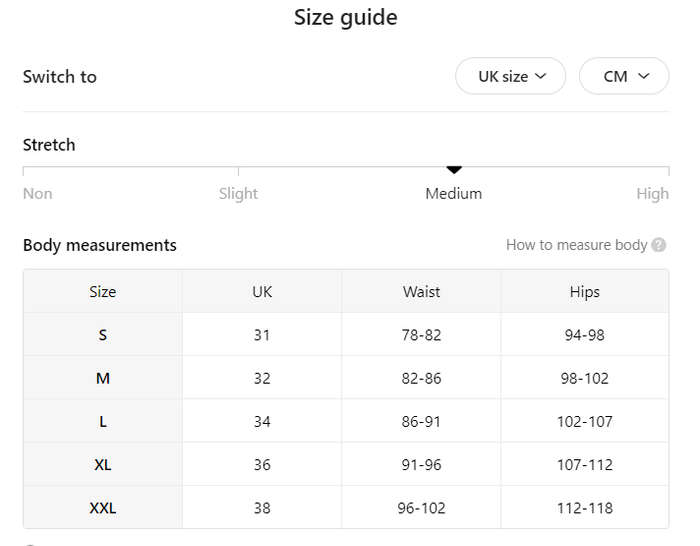The width and height of the screenshot is (700, 546).
Task: Click the Waist column header
Action: (x=421, y=292)
